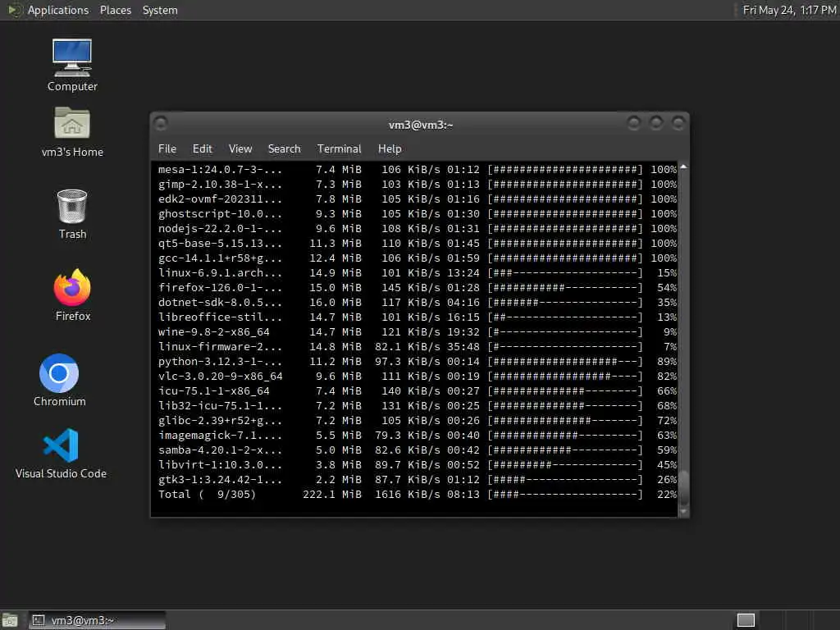Screen dimensions: 840x630
Task: Close the terminal window
Action: [x=678, y=124]
